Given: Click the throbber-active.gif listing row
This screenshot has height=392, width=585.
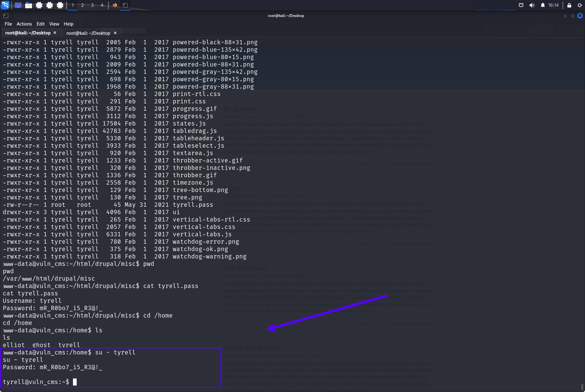Looking at the screenshot, I should point(123,160).
